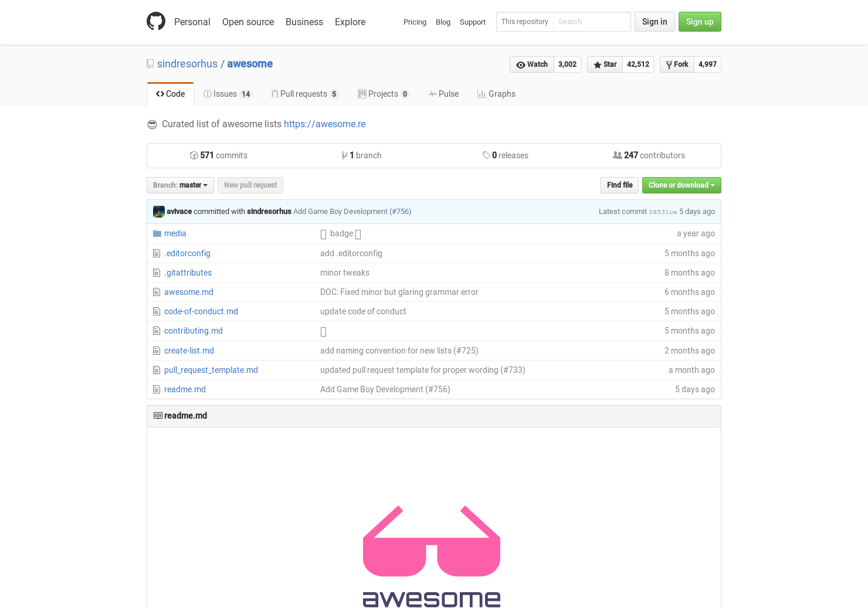Open the Support link
Image resolution: width=868 pixels, height=608 pixels.
473,22
